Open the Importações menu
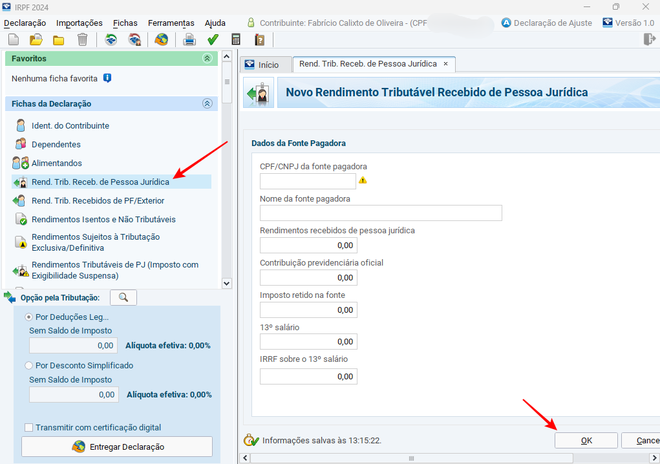This screenshot has height=464, width=660. 79,23
